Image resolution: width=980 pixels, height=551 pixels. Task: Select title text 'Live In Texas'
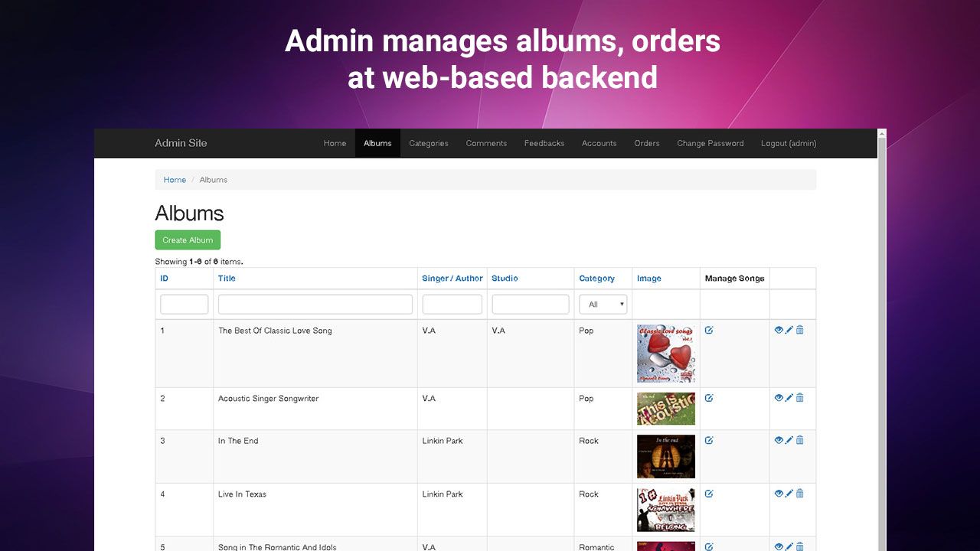point(242,494)
